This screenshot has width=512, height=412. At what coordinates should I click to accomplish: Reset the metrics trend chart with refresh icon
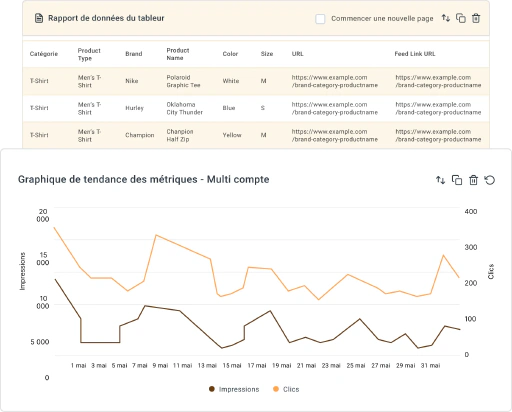coord(490,180)
